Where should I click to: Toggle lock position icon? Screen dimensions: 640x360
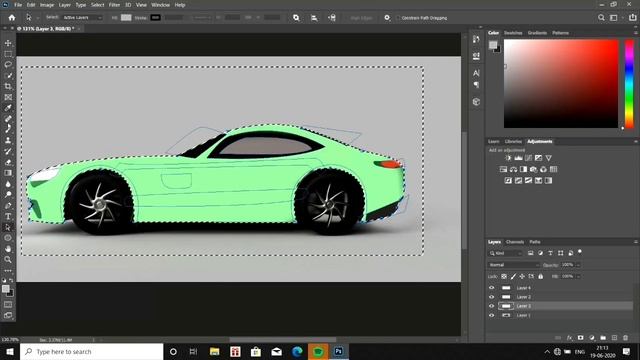(x=522, y=276)
